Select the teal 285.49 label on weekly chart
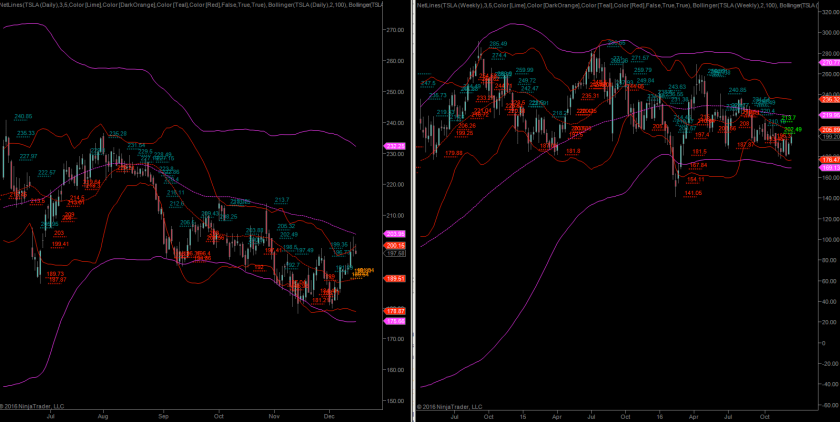 [498, 44]
